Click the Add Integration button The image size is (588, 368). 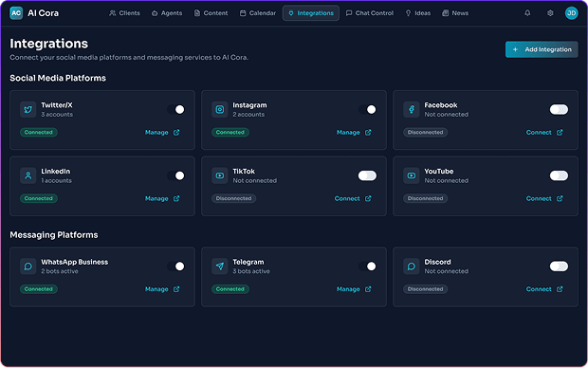[542, 49]
